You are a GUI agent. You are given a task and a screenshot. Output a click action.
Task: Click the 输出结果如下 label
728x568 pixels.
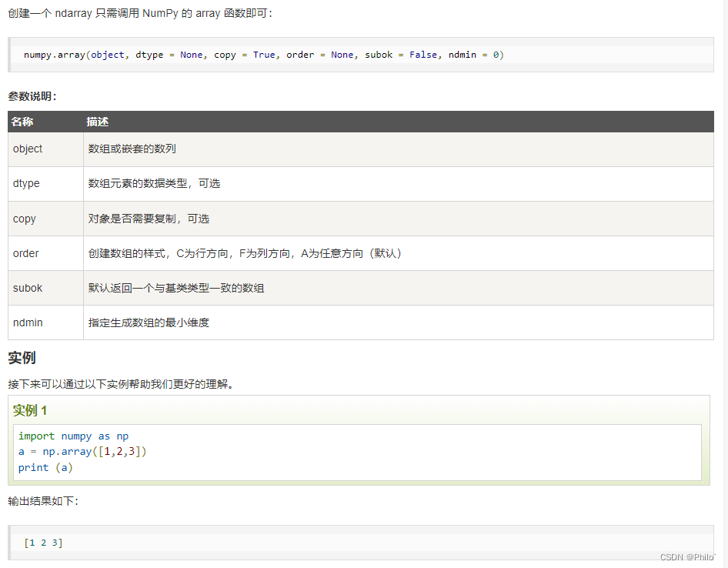(x=43, y=501)
